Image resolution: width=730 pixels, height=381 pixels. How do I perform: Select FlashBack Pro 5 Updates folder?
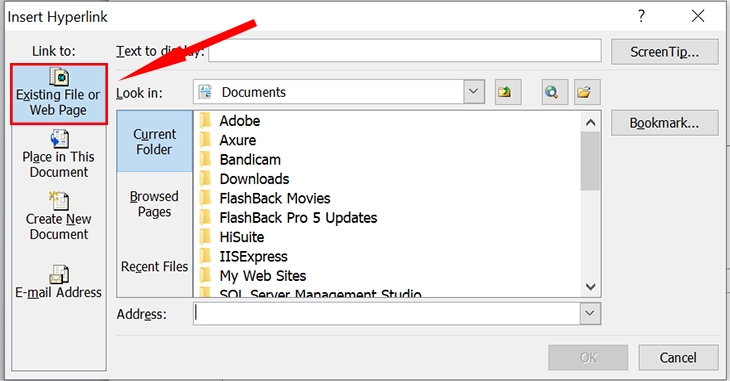pyautogui.click(x=298, y=218)
